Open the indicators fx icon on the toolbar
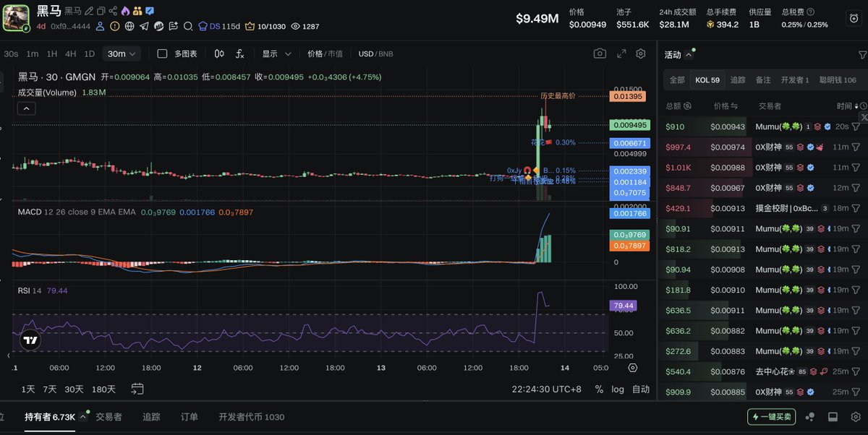 coord(239,53)
